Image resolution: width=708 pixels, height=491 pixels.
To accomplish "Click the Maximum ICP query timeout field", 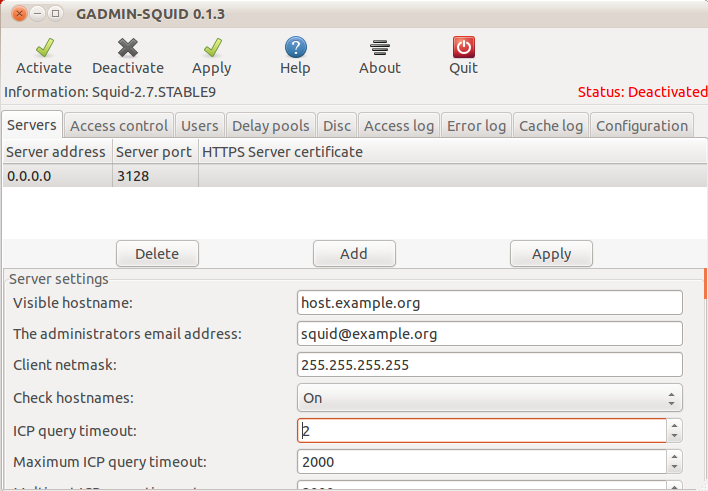I will pos(481,462).
